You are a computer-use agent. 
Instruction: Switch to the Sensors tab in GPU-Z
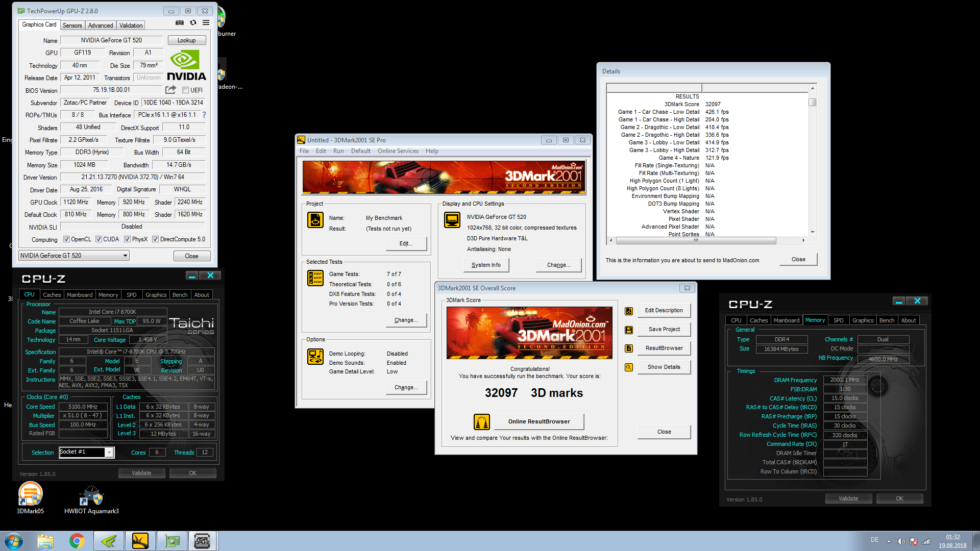coord(72,25)
